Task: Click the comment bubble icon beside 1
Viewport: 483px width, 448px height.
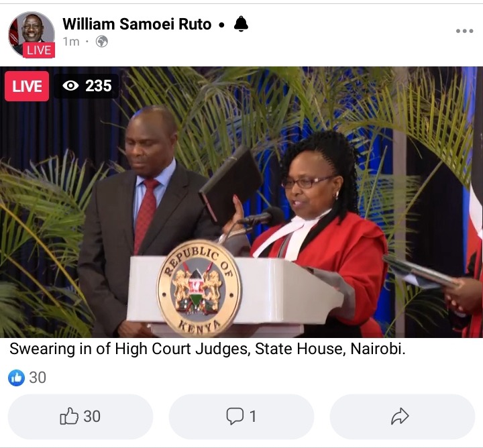Action: tap(235, 416)
